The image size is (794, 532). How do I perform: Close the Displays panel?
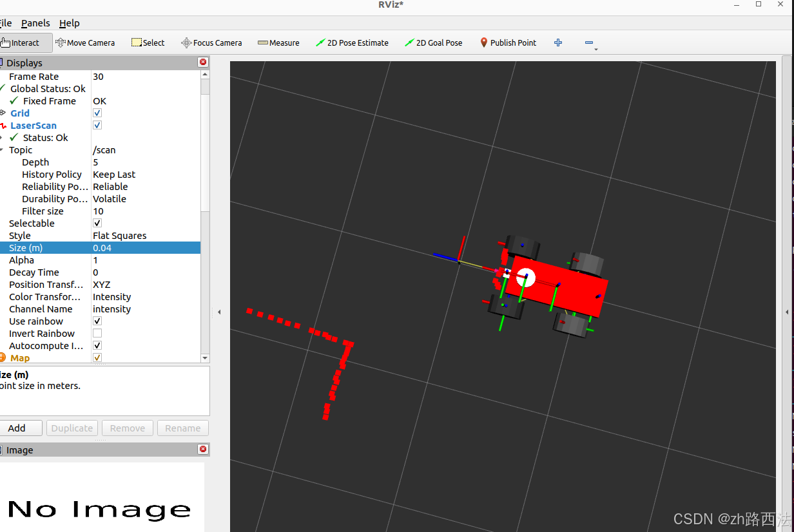tap(203, 62)
